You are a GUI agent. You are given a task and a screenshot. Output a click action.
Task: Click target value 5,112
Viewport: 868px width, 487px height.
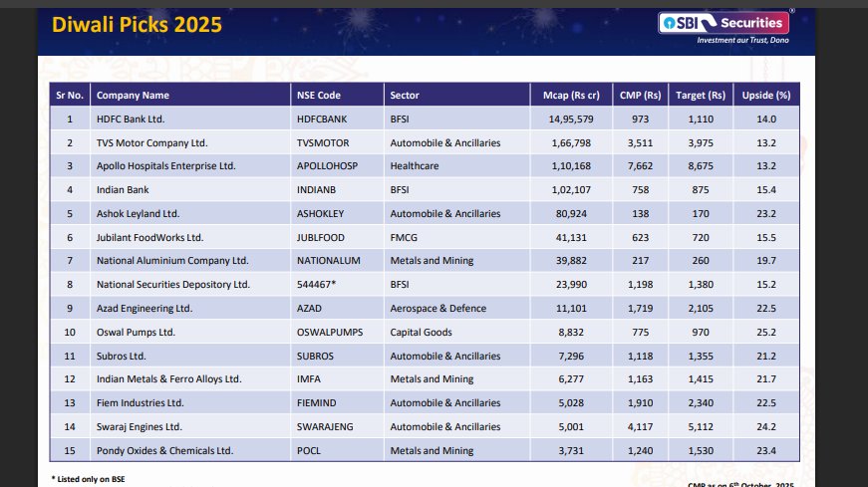point(701,426)
